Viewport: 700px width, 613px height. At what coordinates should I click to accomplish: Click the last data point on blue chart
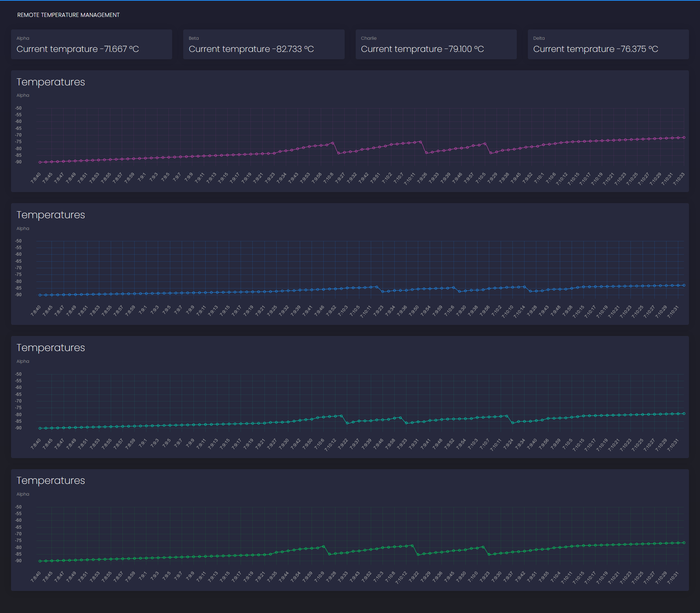click(x=684, y=285)
